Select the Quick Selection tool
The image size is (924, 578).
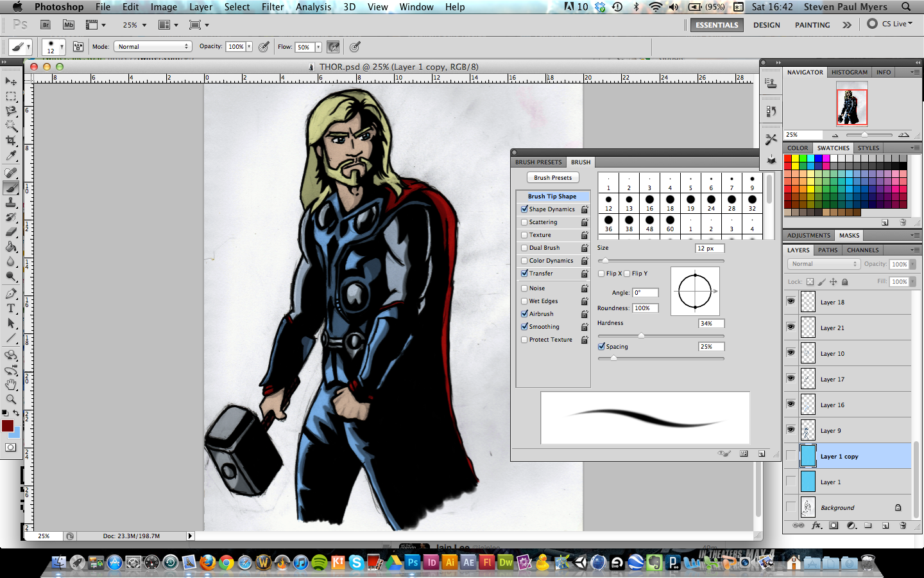click(11, 126)
